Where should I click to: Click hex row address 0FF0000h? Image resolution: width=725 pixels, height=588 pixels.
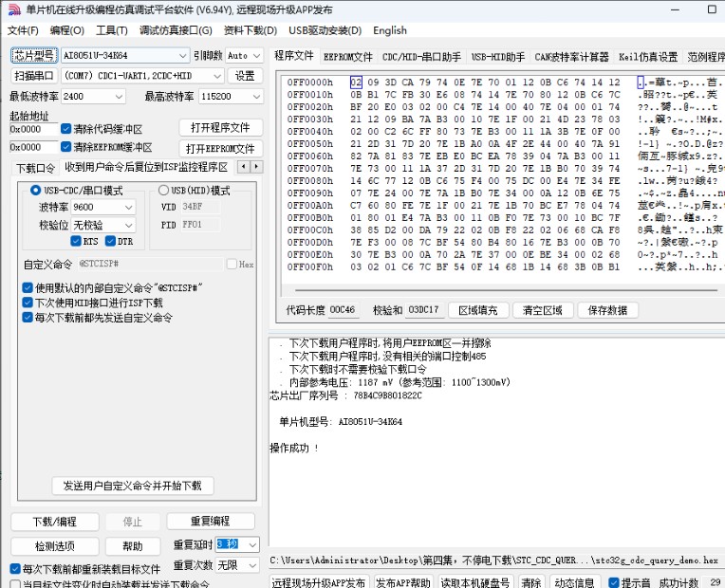pos(309,83)
